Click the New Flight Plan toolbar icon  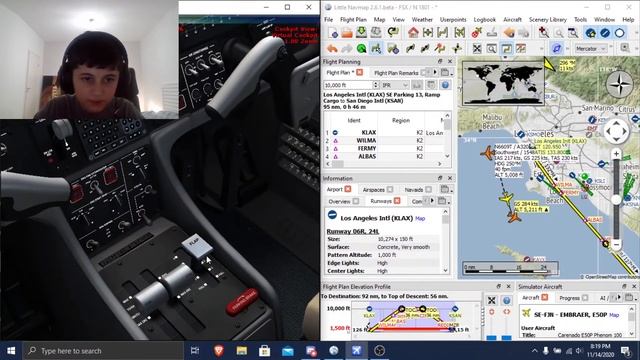click(x=333, y=32)
